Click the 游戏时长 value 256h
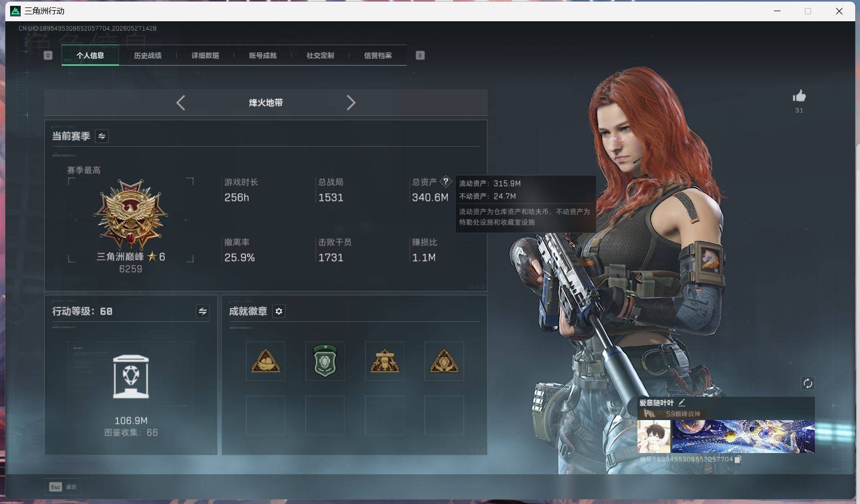Screen dimensions: 860x504 point(236,198)
